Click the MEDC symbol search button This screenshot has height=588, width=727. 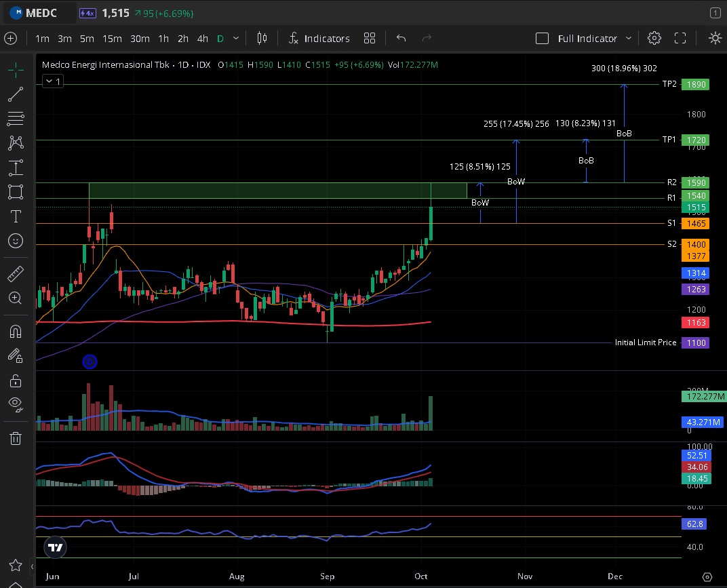tap(42, 13)
